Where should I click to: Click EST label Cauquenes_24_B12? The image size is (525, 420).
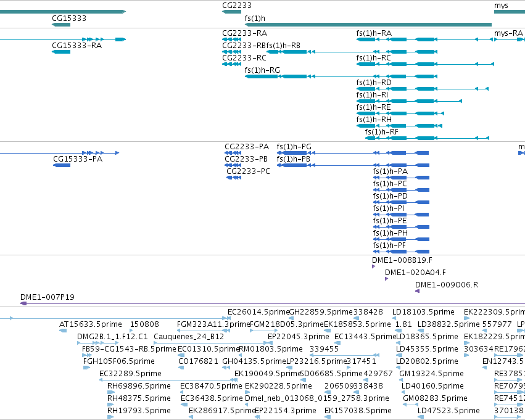189,337
